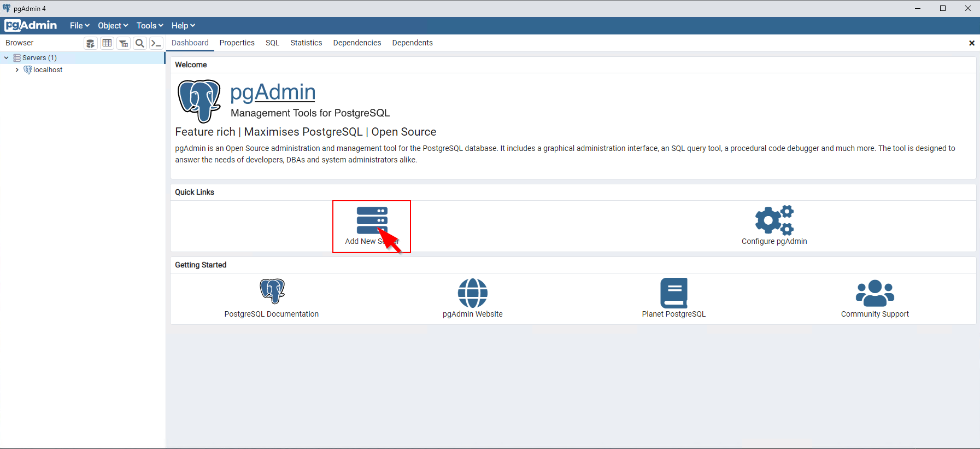
Task: Click the Welcome section heading
Action: point(191,65)
